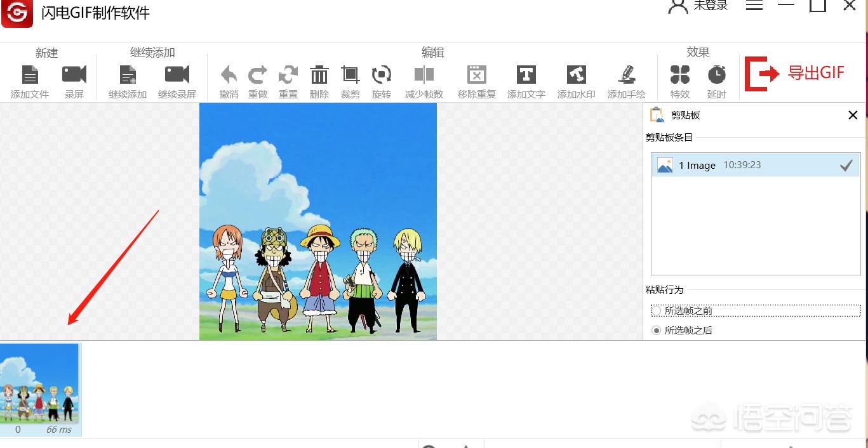The height and width of the screenshot is (448, 868).
Task: Click the 减少帧数 reduce frames icon
Action: (x=424, y=76)
